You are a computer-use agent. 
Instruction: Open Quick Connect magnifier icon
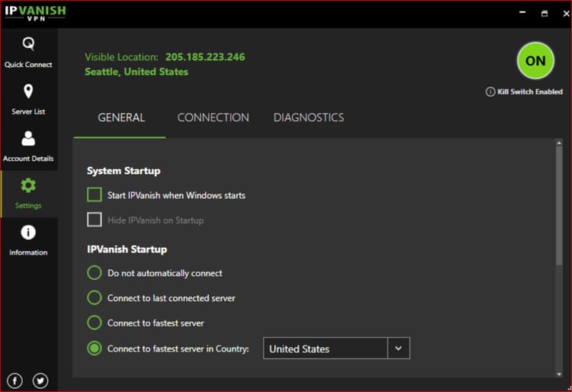tap(28, 45)
